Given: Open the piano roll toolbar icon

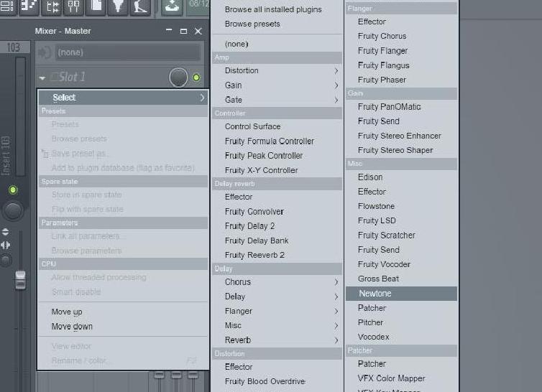Looking at the screenshot, I should (x=29, y=6).
